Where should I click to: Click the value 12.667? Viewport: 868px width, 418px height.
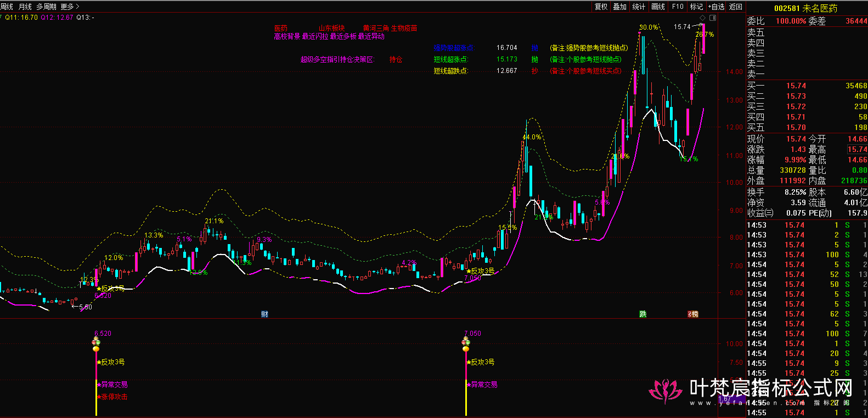click(x=507, y=71)
